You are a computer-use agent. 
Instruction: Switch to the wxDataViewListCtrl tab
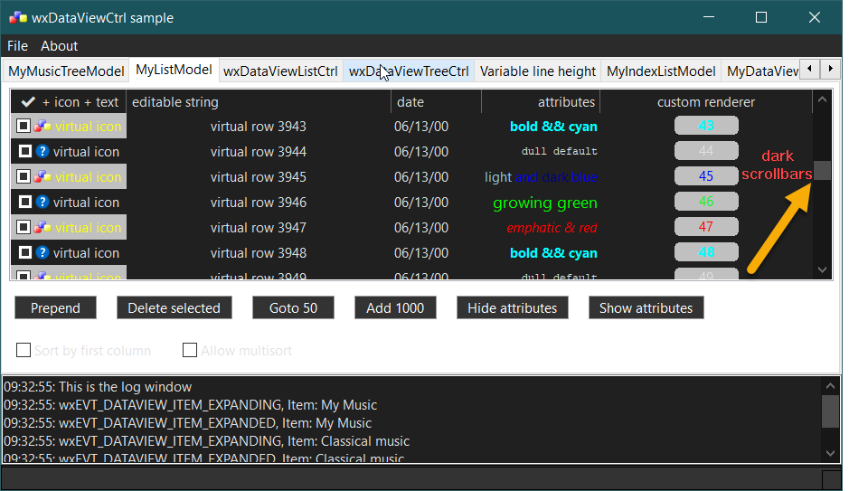(280, 71)
